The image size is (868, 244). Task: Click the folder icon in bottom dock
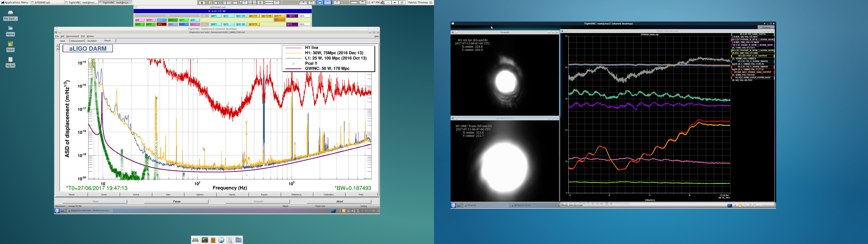(238, 240)
